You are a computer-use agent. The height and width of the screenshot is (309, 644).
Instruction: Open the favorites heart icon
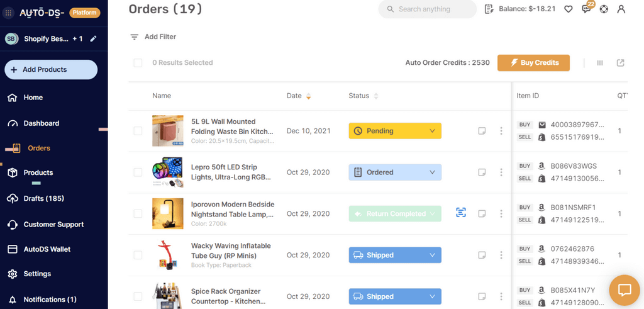(569, 9)
